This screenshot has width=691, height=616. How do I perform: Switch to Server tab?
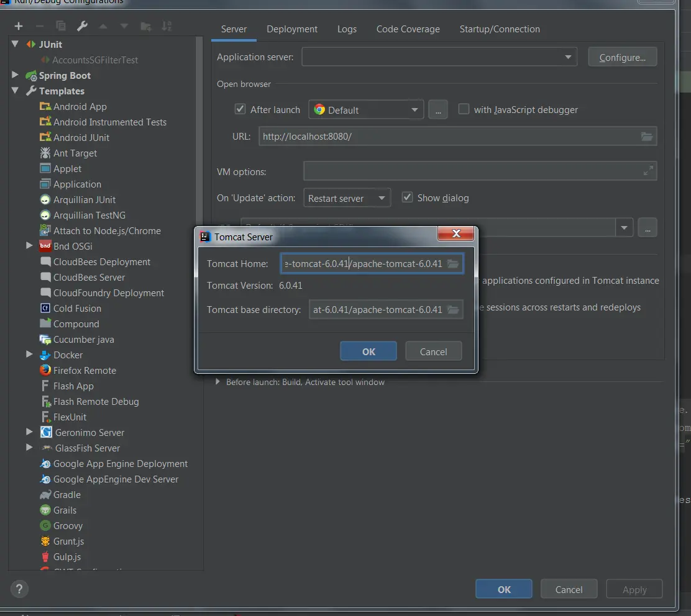234,29
